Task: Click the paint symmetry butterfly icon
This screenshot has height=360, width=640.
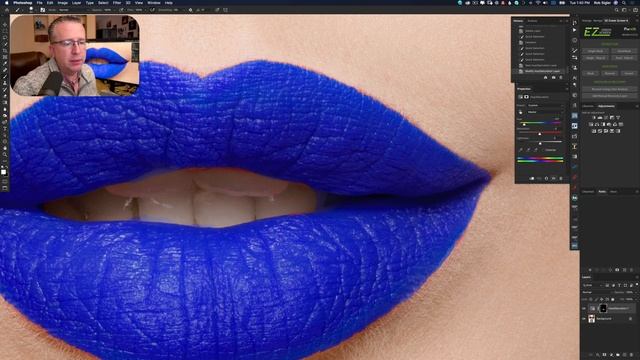Action: click(x=225, y=10)
